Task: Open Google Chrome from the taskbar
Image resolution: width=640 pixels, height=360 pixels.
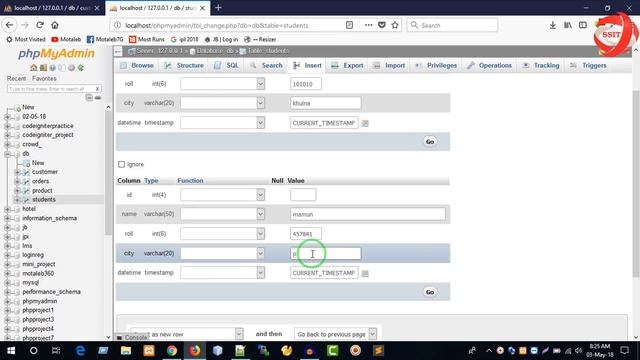Action: coord(172,351)
